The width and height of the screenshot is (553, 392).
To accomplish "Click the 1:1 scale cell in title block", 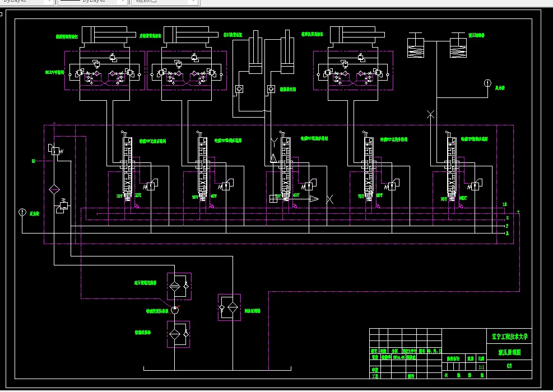I will pos(481,367).
